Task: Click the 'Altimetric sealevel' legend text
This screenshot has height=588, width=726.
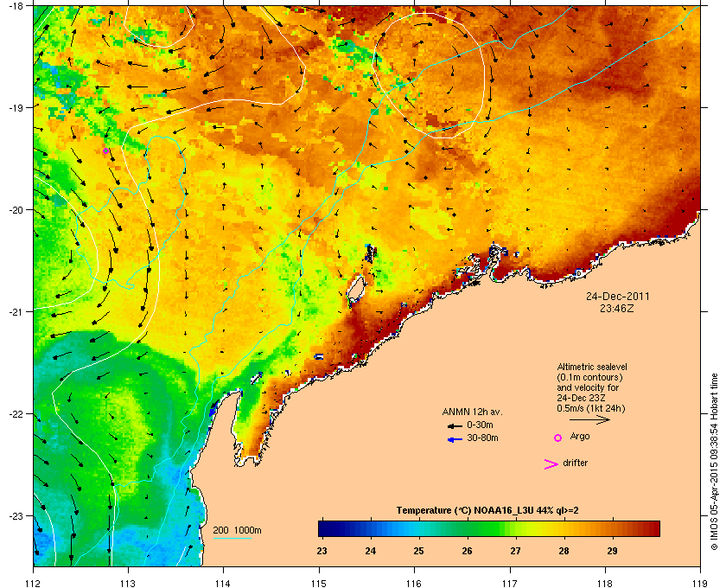Action: pyautogui.click(x=592, y=367)
